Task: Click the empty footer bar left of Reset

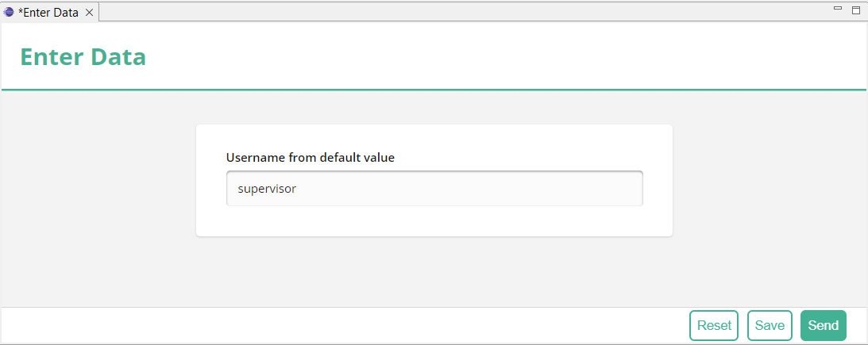Action: [343, 326]
